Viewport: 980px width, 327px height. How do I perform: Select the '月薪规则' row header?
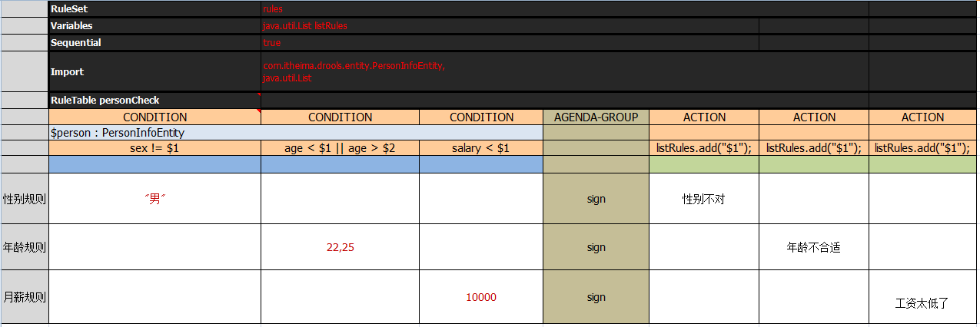[x=24, y=297]
